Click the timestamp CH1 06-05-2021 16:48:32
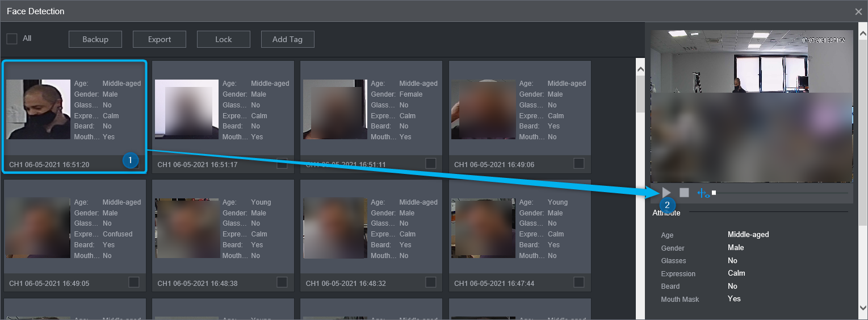This screenshot has width=868, height=320. 346,284
